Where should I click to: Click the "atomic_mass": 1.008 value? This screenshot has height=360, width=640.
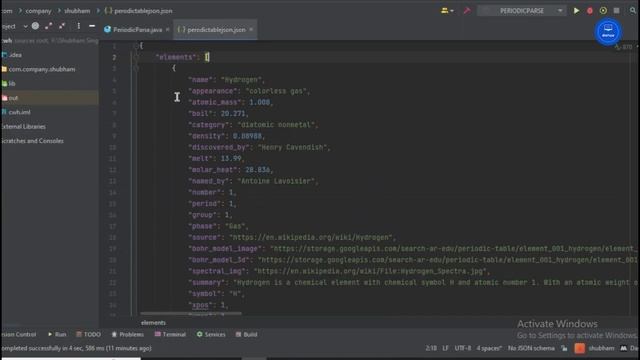(260, 102)
